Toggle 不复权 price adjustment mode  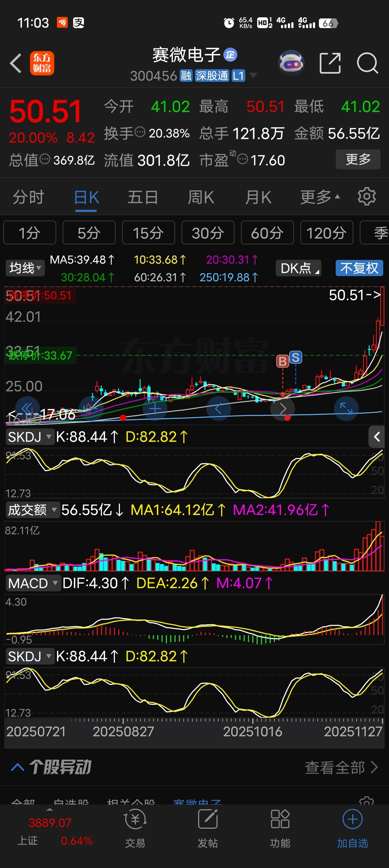pos(359,268)
